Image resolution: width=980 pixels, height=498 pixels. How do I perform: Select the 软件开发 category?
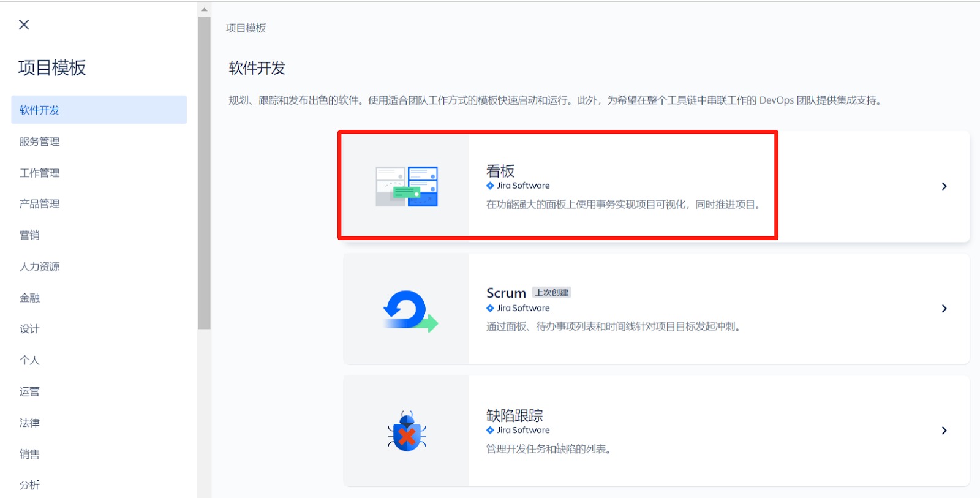point(99,110)
